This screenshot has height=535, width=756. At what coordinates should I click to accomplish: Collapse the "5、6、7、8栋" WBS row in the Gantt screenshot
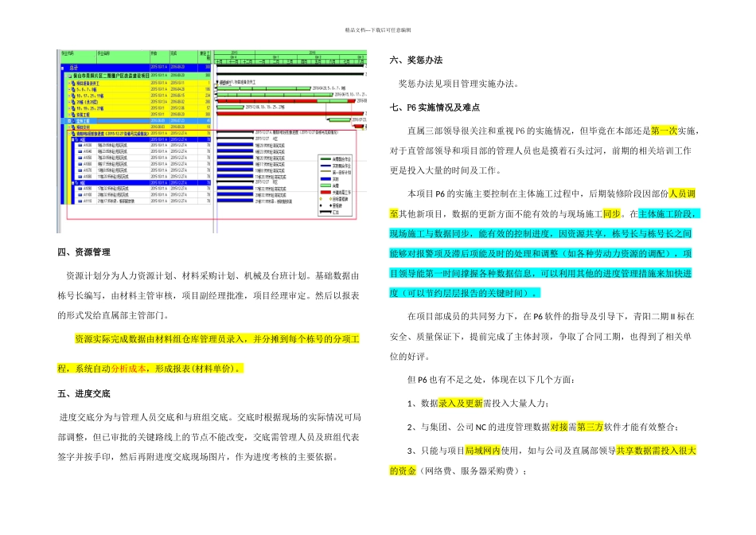[x=68, y=89]
